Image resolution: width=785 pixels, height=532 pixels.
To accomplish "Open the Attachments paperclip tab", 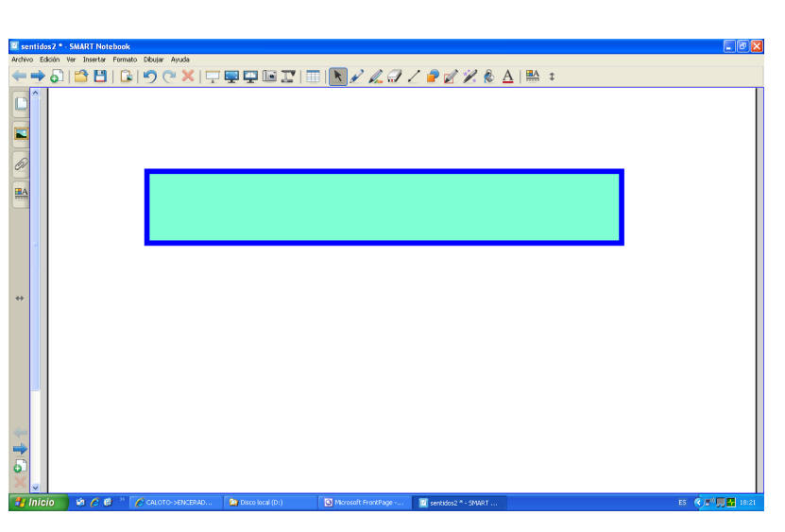I will click(x=21, y=163).
